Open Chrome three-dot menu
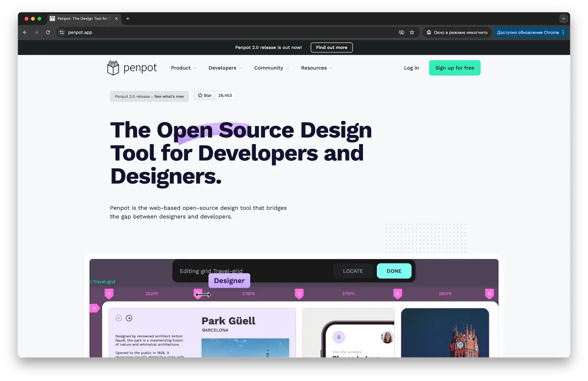588x381 pixels. point(563,32)
